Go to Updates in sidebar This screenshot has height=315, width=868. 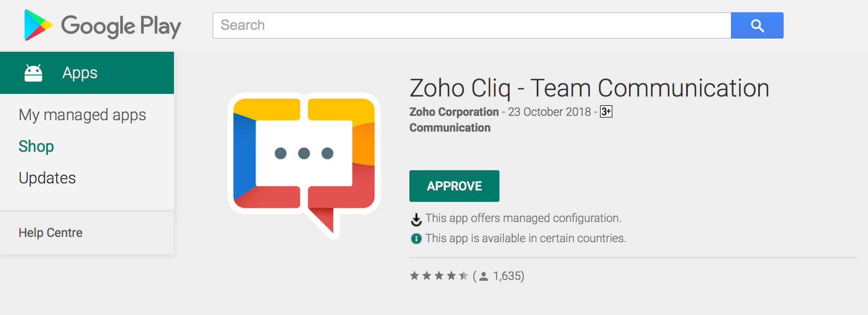point(47,178)
